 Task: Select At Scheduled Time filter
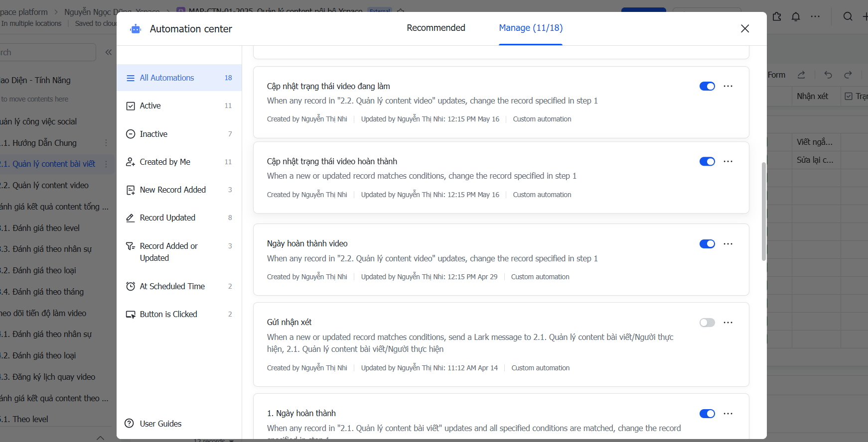pyautogui.click(x=179, y=286)
